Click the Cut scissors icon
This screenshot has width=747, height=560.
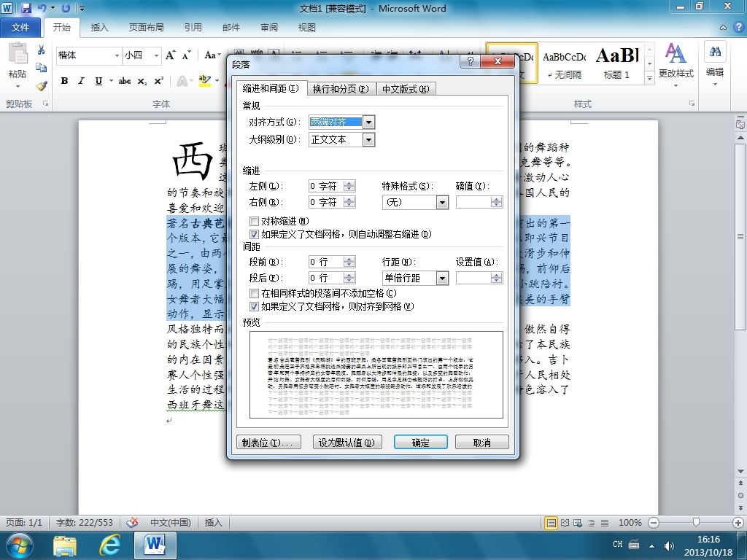(42, 50)
